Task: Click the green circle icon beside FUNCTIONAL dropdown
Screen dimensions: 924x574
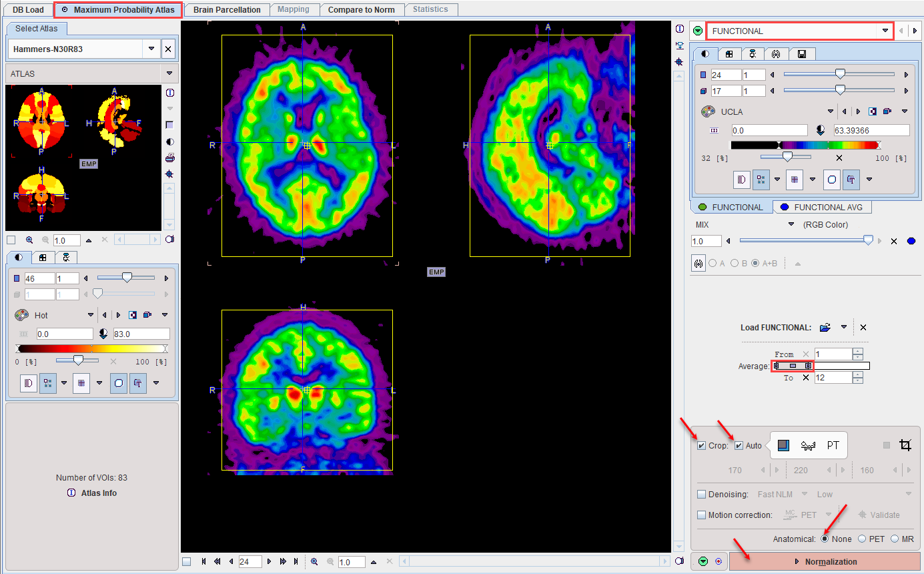Action: tap(698, 31)
